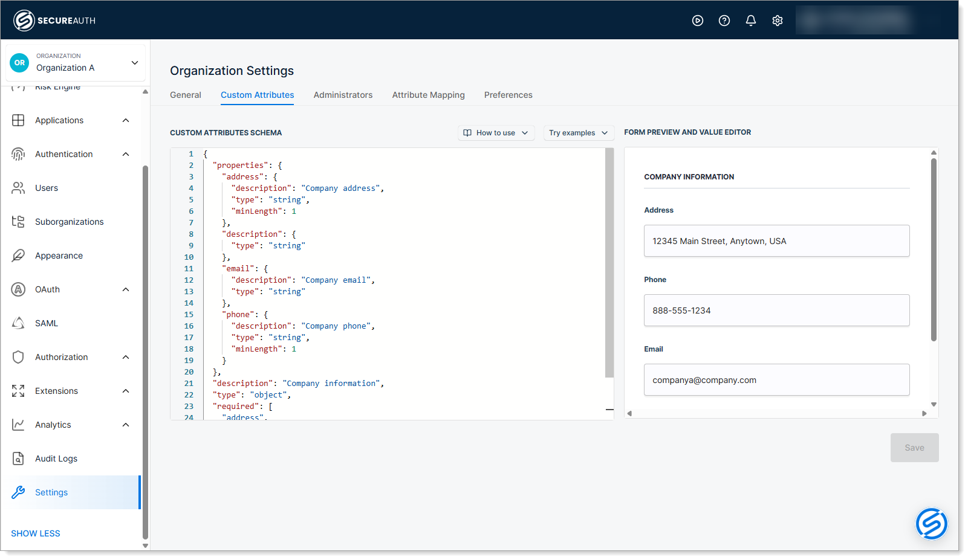
Task: Click the SAML sidebar icon
Action: (x=18, y=323)
